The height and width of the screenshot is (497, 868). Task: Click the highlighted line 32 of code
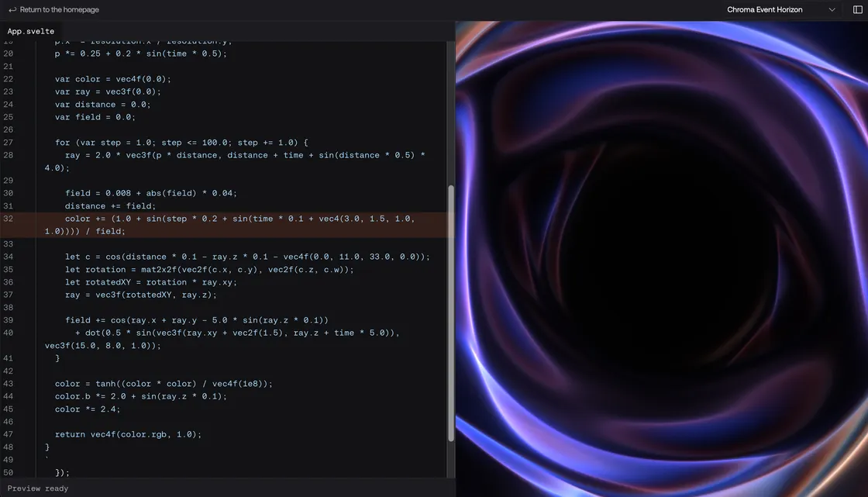(x=232, y=219)
